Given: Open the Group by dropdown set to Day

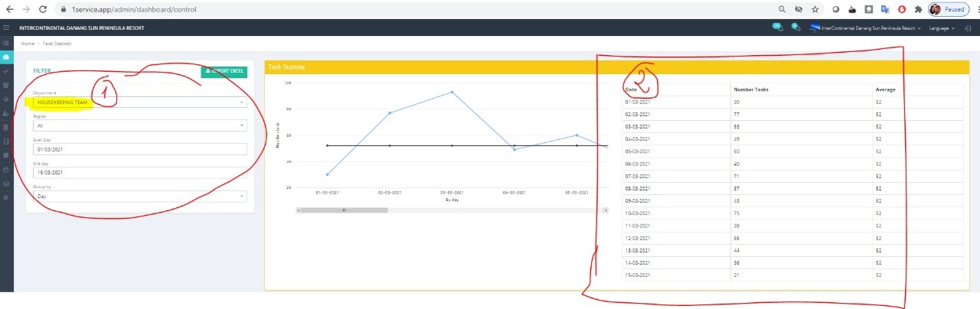Looking at the screenshot, I should tap(139, 196).
